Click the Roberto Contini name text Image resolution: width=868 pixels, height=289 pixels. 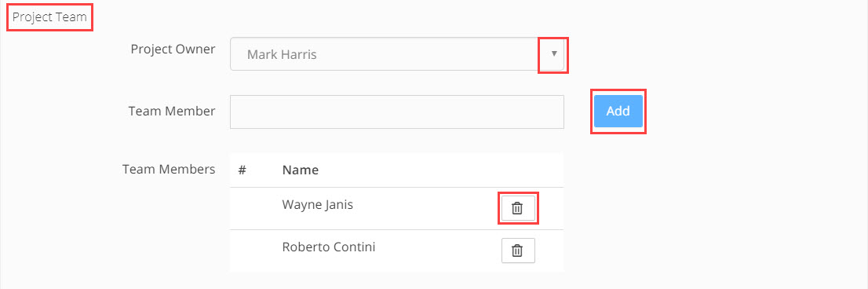tap(329, 247)
